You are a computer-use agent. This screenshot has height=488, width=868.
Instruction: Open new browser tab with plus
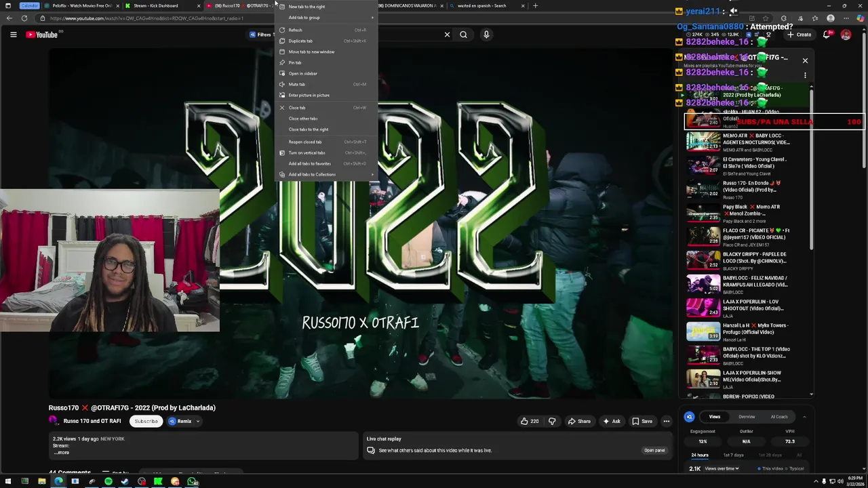click(535, 5)
